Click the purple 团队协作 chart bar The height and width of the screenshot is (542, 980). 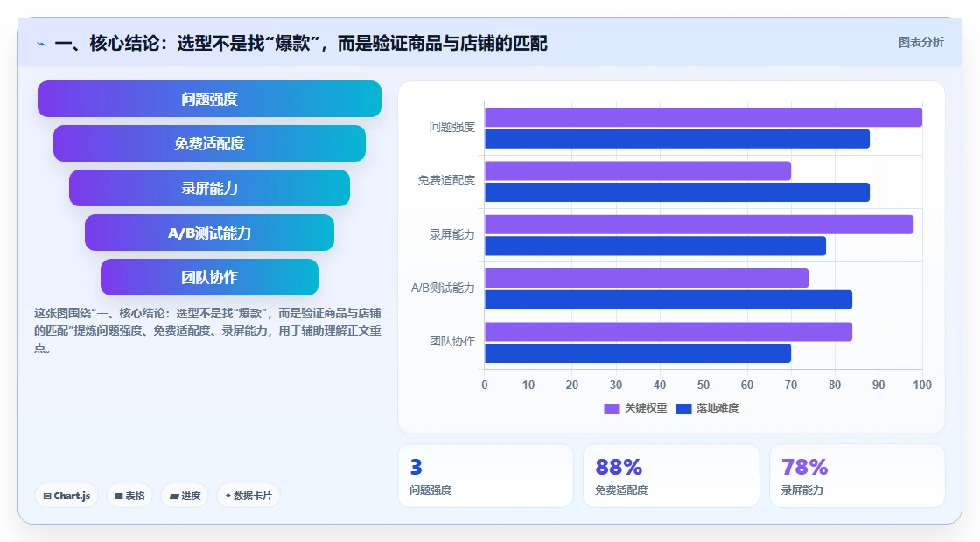click(668, 331)
